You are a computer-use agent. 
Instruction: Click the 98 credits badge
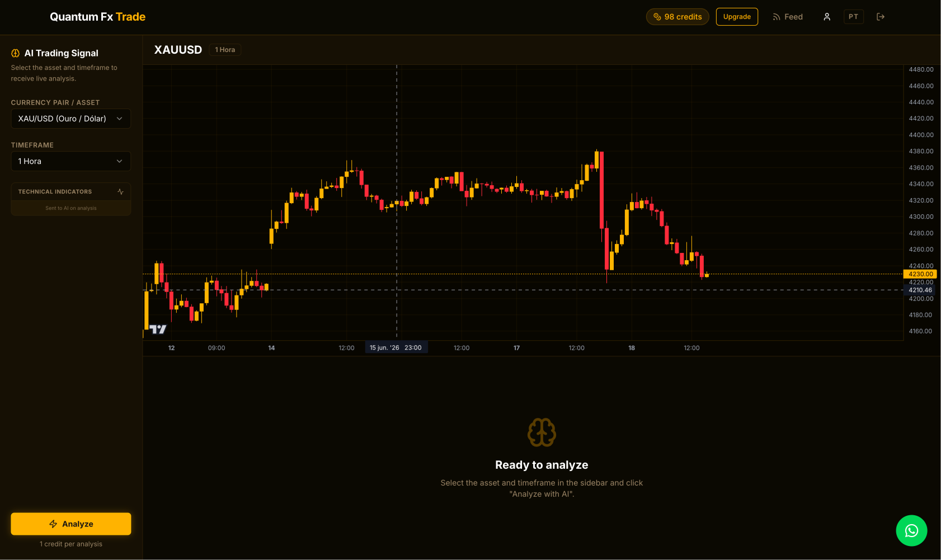click(x=677, y=17)
